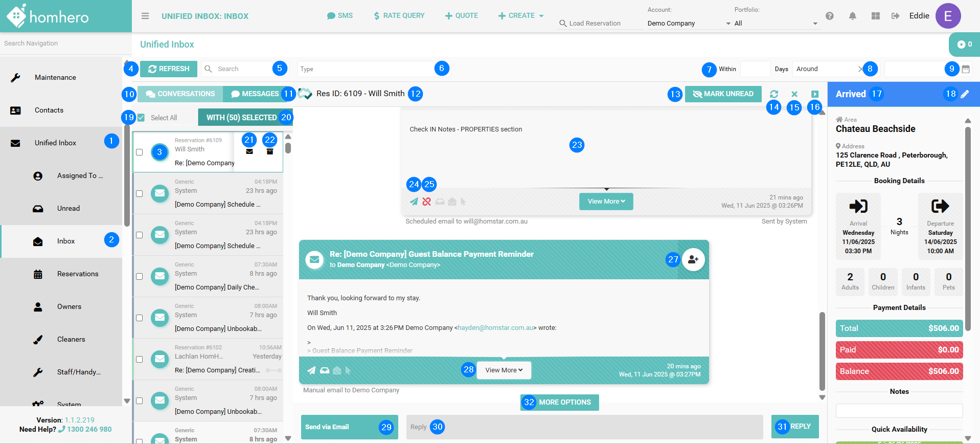Image resolution: width=980 pixels, height=444 pixels.
Task: Open Reservations in the sidebar navigation
Action: 77,274
